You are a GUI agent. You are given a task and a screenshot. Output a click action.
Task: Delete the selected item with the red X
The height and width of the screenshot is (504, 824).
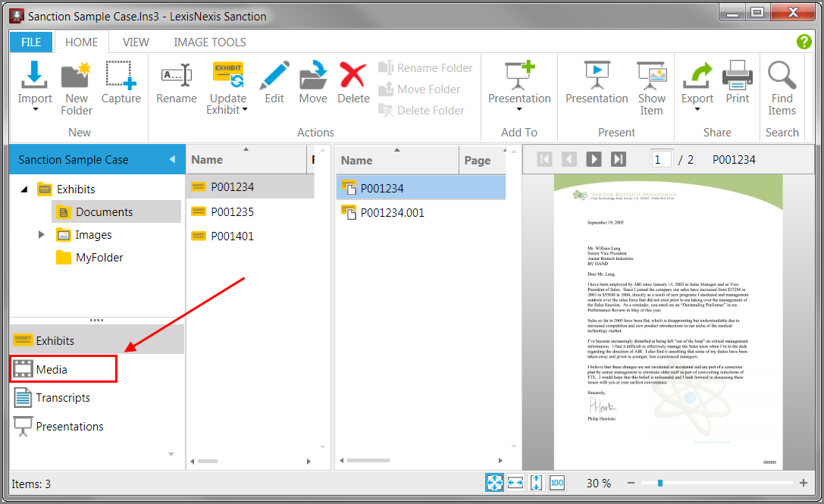(x=353, y=74)
